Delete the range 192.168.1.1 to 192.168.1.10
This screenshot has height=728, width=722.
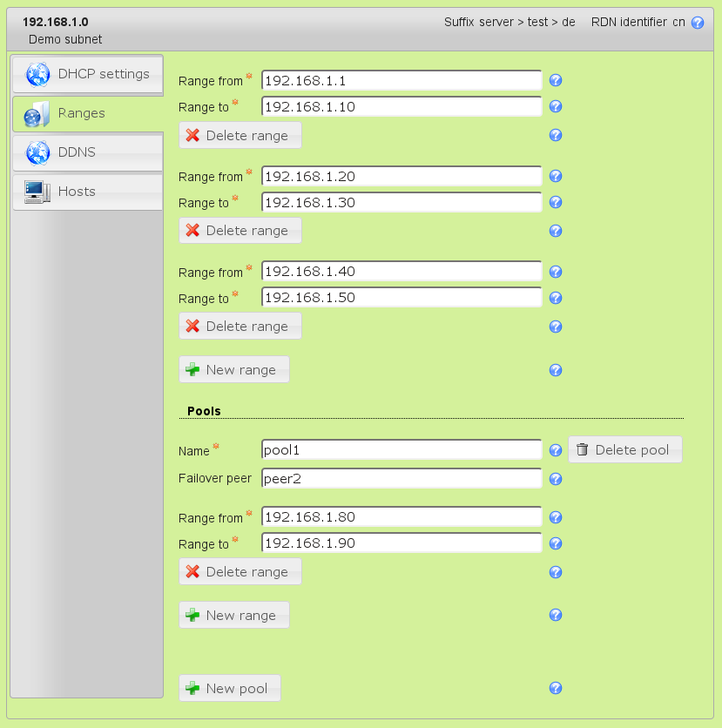pos(240,135)
